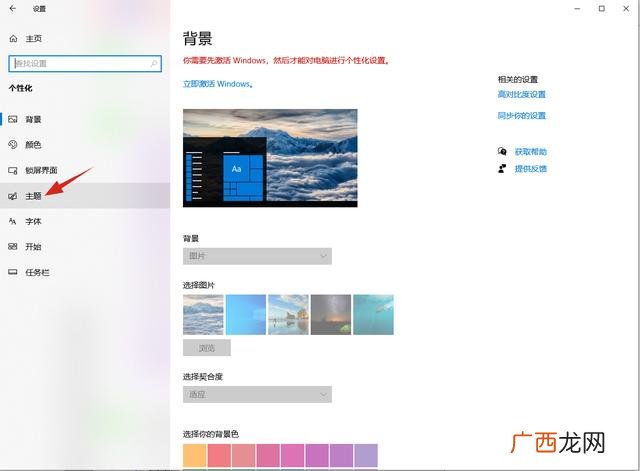640x471 pixels.
Task: Open the 字体 fonts section
Action: [x=85, y=221]
